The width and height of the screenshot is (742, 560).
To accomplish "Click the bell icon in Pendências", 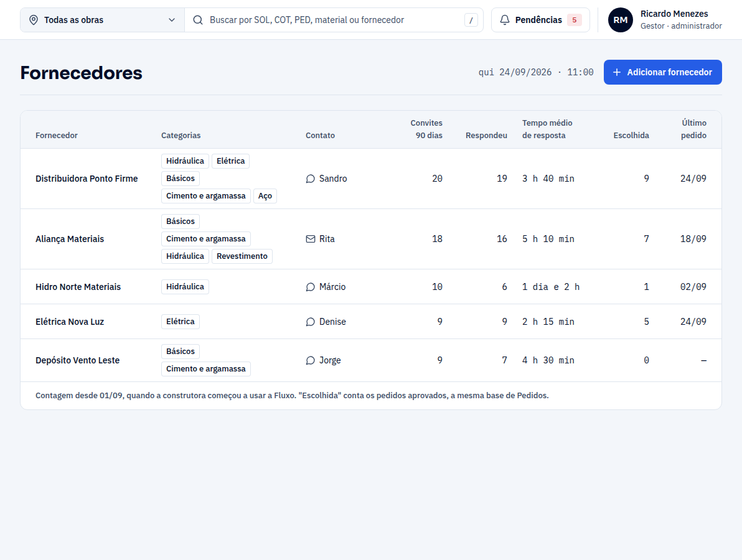I will pos(505,20).
